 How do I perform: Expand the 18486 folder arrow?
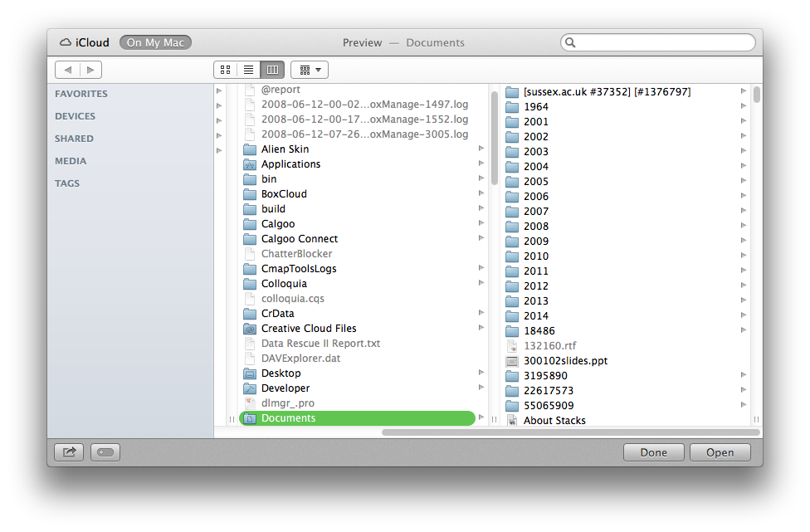[x=743, y=330]
